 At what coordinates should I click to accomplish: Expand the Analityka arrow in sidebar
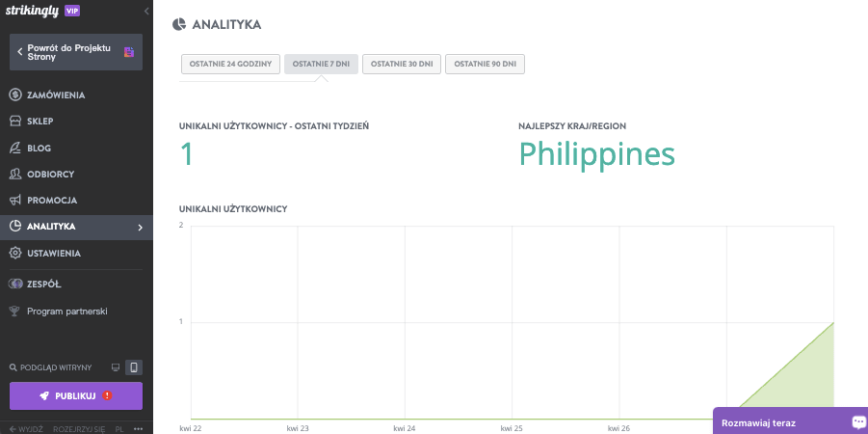click(x=140, y=228)
